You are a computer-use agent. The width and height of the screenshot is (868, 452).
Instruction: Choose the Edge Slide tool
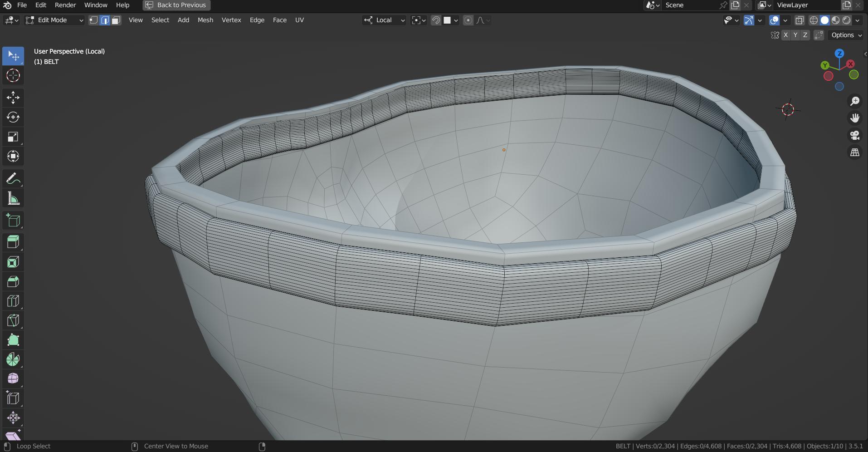tap(13, 398)
